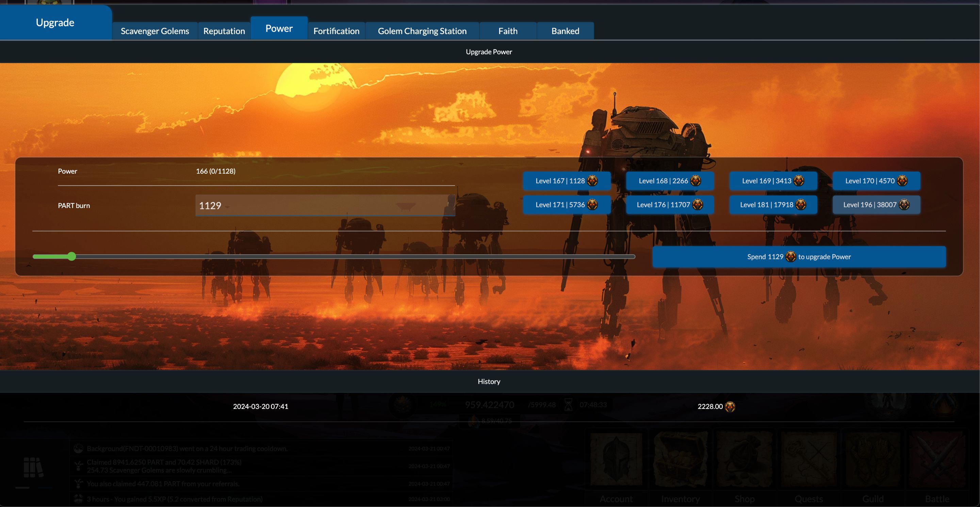Click the dimmed Shop icon in background
980x507 pixels.
point(745,459)
